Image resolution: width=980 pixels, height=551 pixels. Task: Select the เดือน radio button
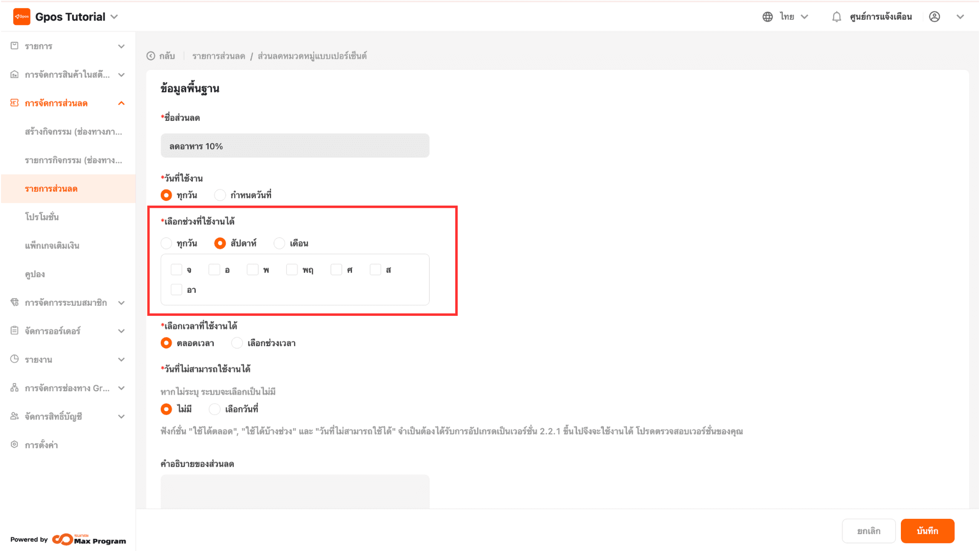pyautogui.click(x=279, y=243)
